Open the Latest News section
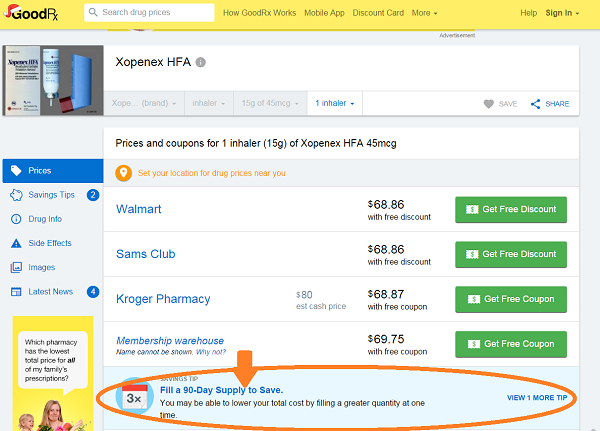This screenshot has height=431, width=600. pyautogui.click(x=51, y=292)
